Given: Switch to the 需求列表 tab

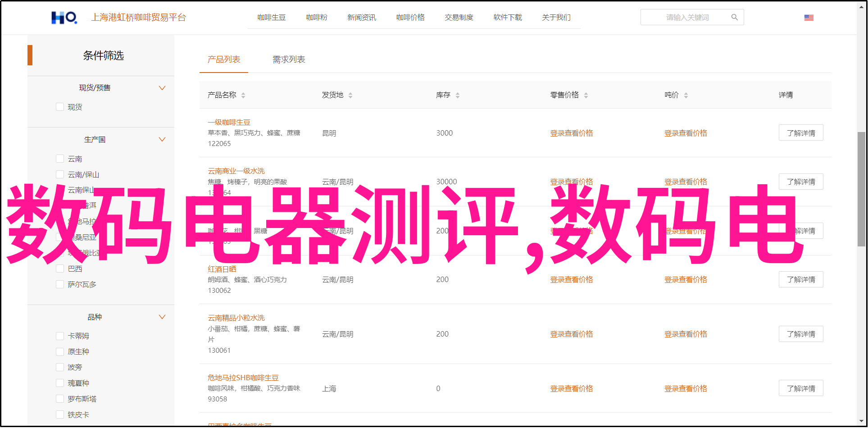Looking at the screenshot, I should (289, 59).
